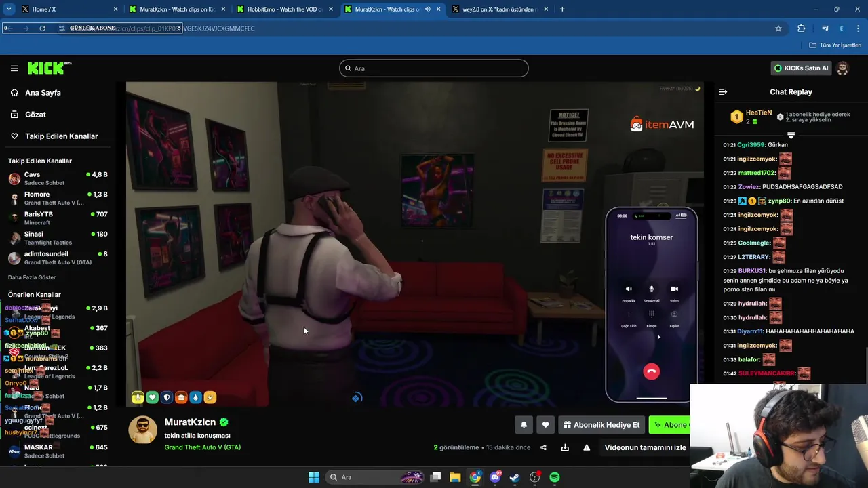Screen dimensions: 868x488
Task: Click chat user BURKU31
Action: tap(751, 271)
